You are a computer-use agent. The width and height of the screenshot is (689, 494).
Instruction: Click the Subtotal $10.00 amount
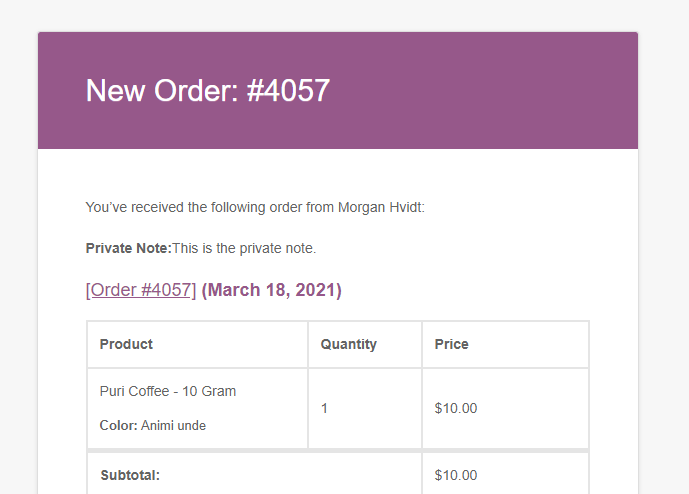(456, 475)
